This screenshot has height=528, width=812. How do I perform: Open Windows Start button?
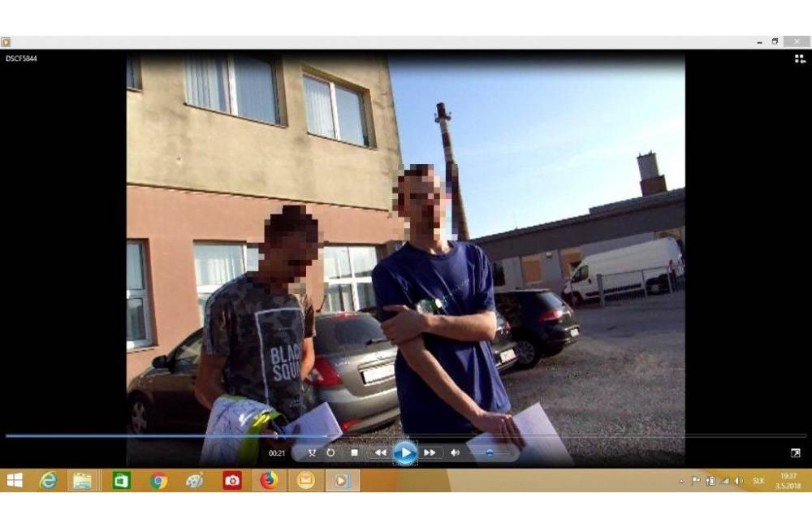click(x=15, y=480)
